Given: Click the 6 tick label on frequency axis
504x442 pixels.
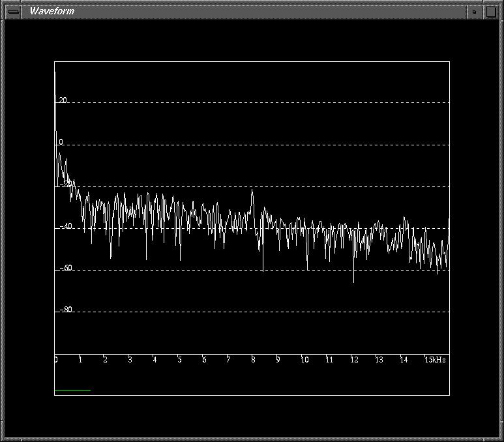Looking at the screenshot, I should 204,360.
